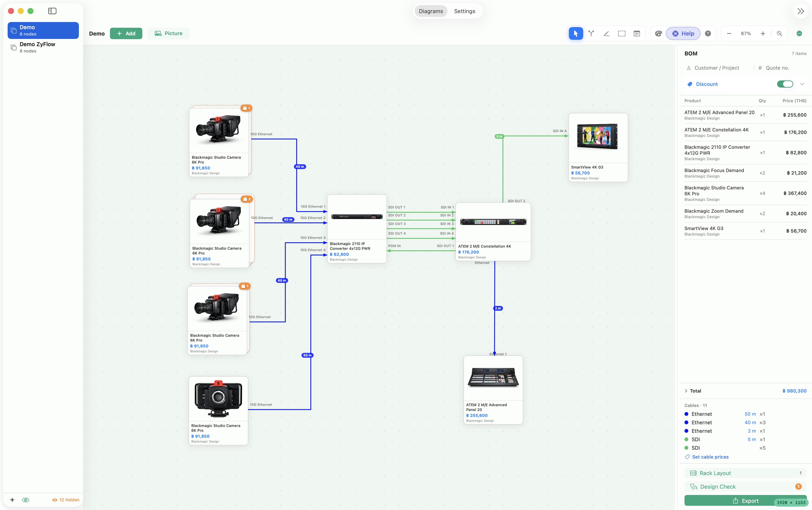Screen dimensions: 812x510
Task: Click the green status dots indicator
Action: click(799, 33)
